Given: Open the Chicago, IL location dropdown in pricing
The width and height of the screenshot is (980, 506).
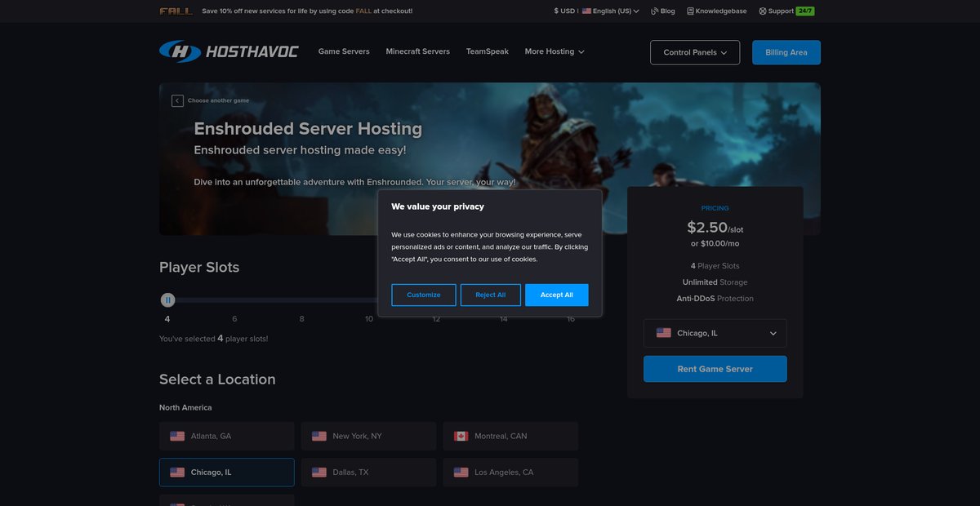Looking at the screenshot, I should click(715, 333).
